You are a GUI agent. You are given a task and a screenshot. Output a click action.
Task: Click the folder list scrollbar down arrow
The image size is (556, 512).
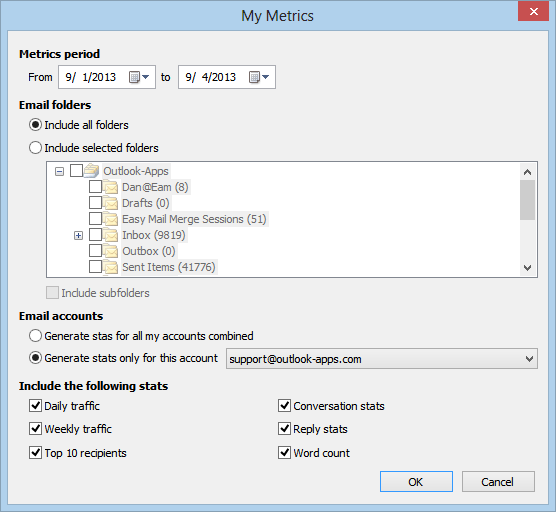(527, 268)
